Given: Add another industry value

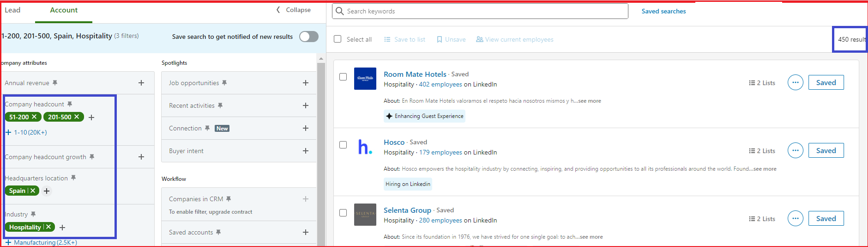Looking at the screenshot, I should [62, 228].
